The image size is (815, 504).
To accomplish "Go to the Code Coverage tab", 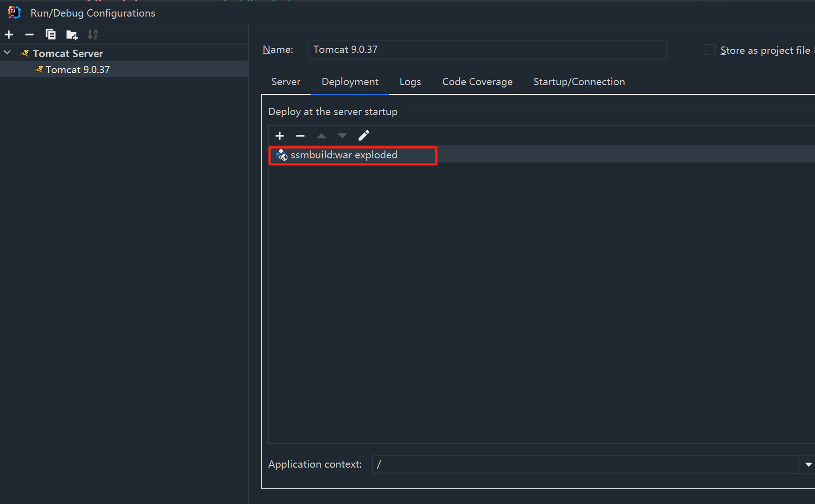I will 477,82.
